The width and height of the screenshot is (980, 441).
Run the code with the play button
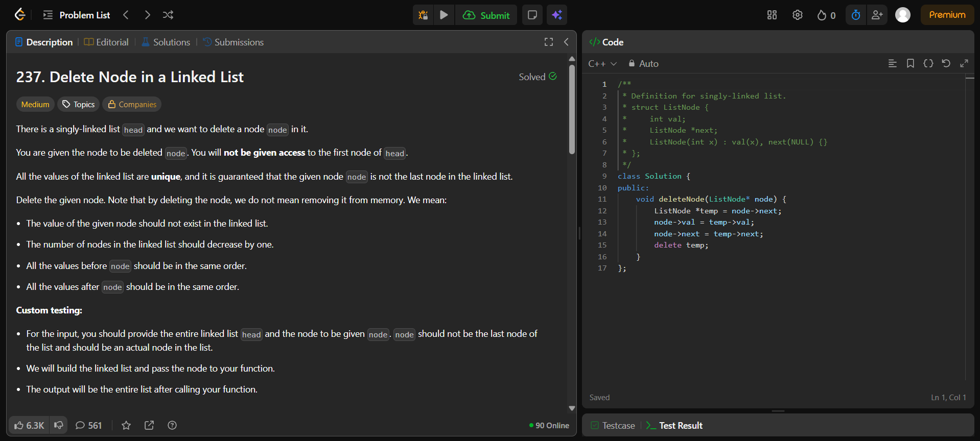(444, 15)
